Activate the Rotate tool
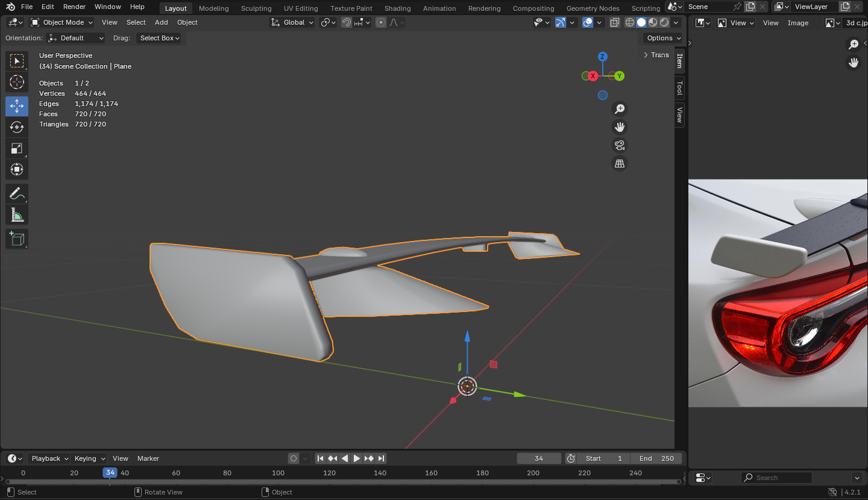The height and width of the screenshot is (500, 868). (17, 127)
